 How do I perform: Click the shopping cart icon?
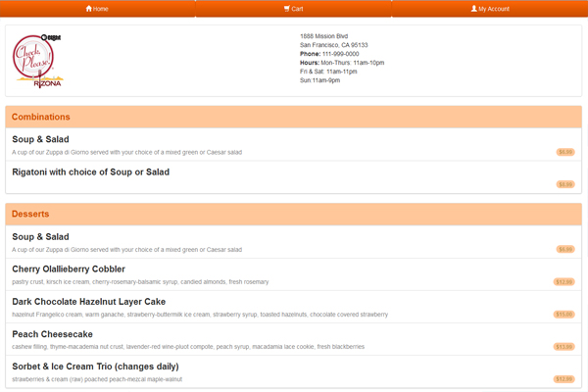pyautogui.click(x=287, y=8)
